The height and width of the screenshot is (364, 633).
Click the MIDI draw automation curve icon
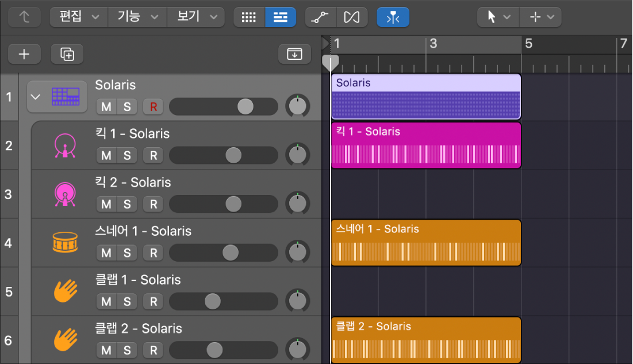tap(320, 17)
